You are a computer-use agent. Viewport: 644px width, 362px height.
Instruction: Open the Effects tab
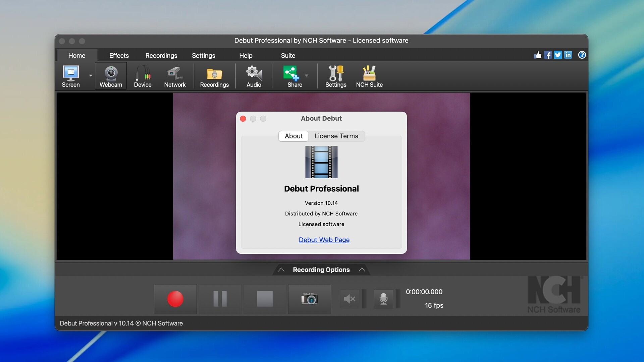point(119,56)
